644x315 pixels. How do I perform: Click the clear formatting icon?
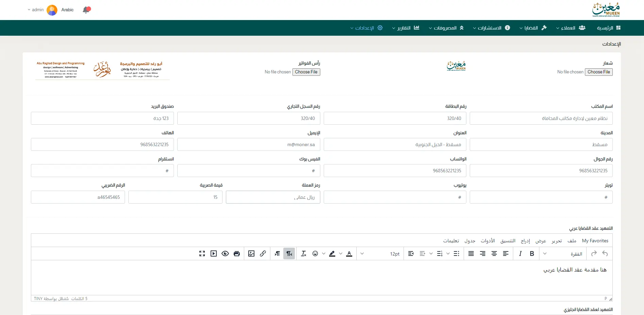click(x=304, y=253)
